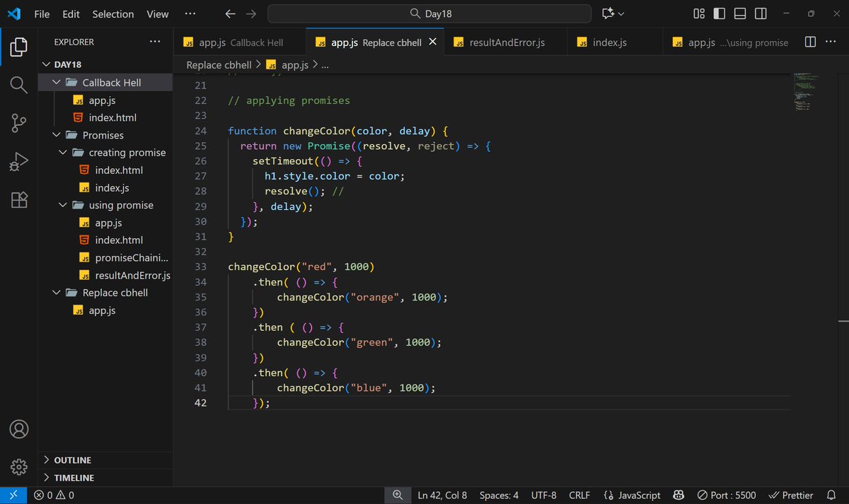Change encoding via UTF-8
This screenshot has height=504, width=849.
click(543, 496)
